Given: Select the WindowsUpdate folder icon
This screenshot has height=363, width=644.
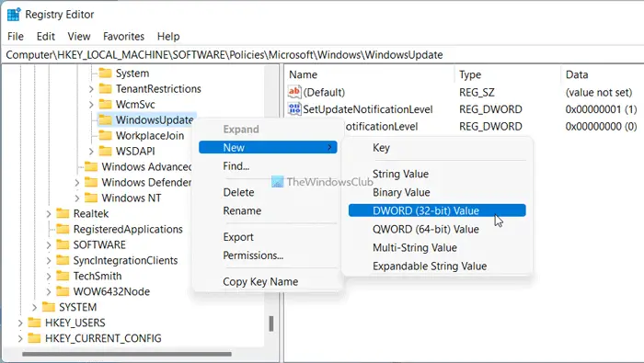Looking at the screenshot, I should coord(105,120).
